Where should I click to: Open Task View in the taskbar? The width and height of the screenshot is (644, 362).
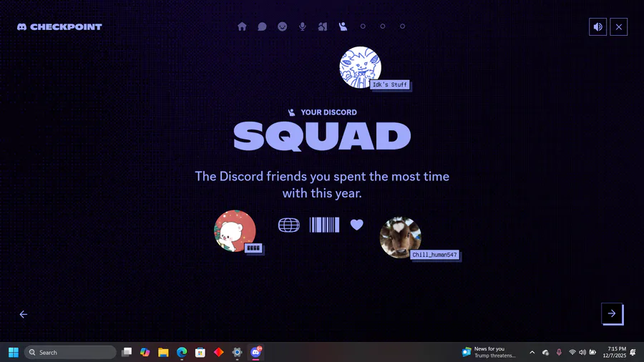[x=127, y=352]
